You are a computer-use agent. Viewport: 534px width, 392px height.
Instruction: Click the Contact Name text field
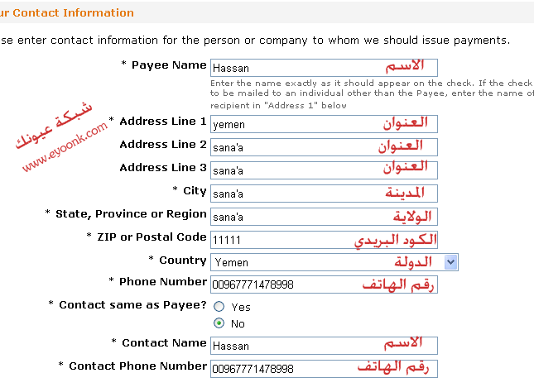click(324, 346)
